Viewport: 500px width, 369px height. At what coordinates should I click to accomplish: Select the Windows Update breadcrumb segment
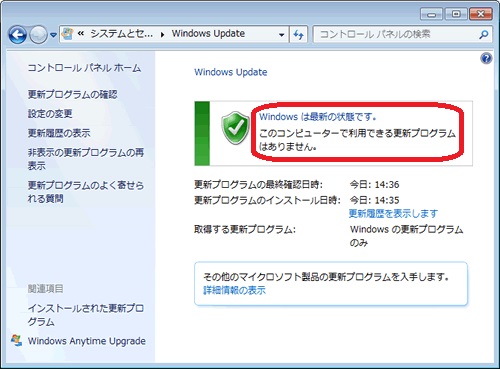coord(208,34)
